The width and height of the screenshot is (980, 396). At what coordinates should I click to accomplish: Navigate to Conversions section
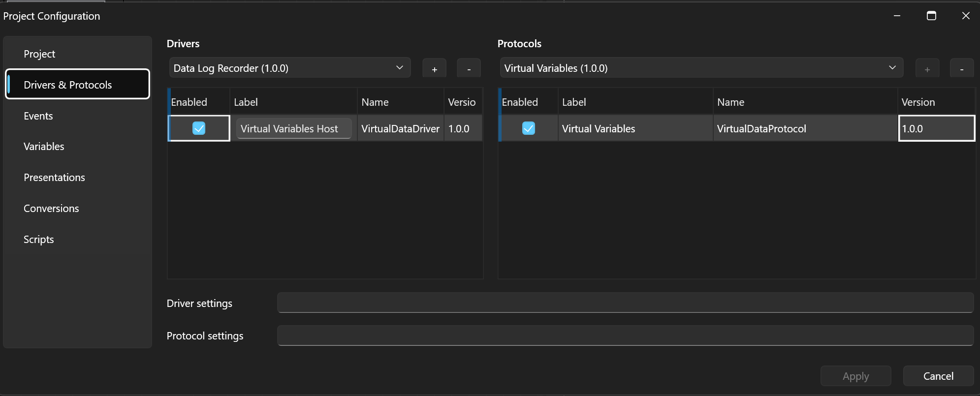click(78, 209)
